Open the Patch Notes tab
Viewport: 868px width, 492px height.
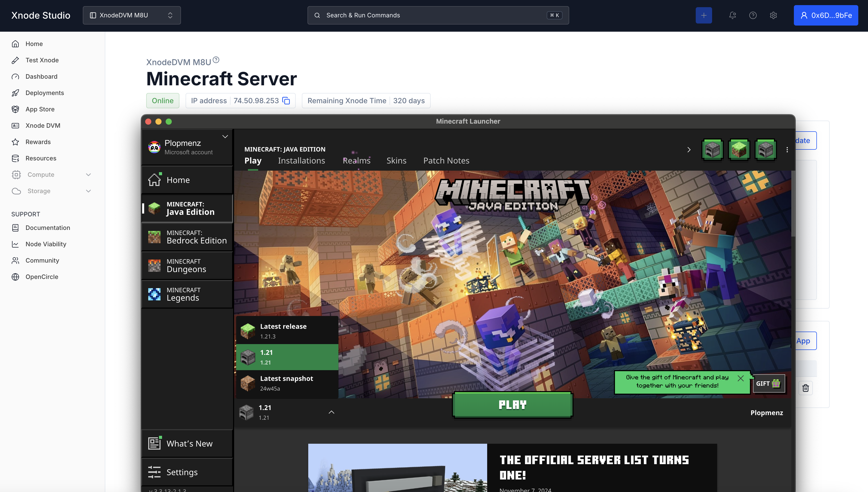446,160
